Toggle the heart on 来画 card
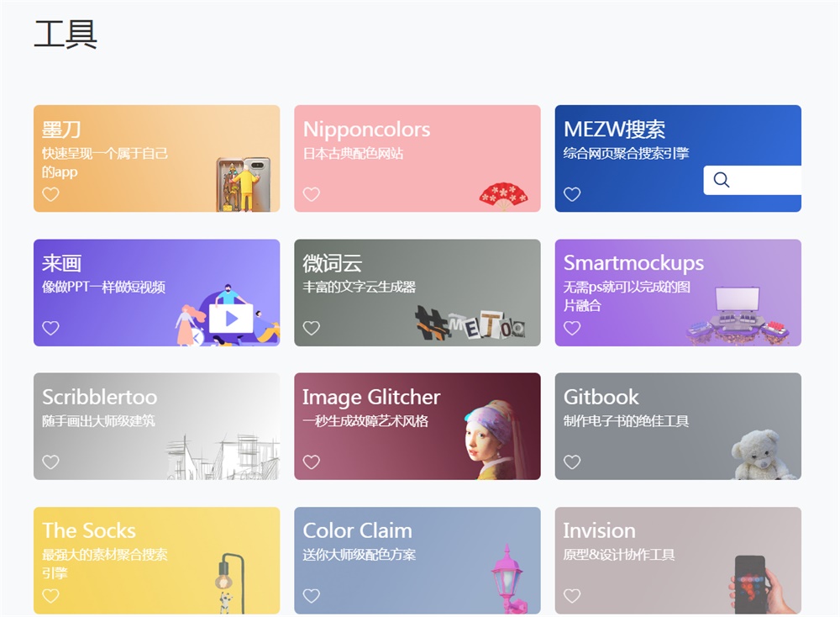The width and height of the screenshot is (840, 617). 51,328
